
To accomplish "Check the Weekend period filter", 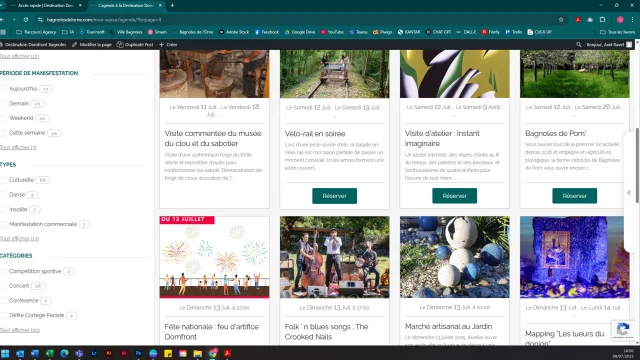I will [3, 118].
